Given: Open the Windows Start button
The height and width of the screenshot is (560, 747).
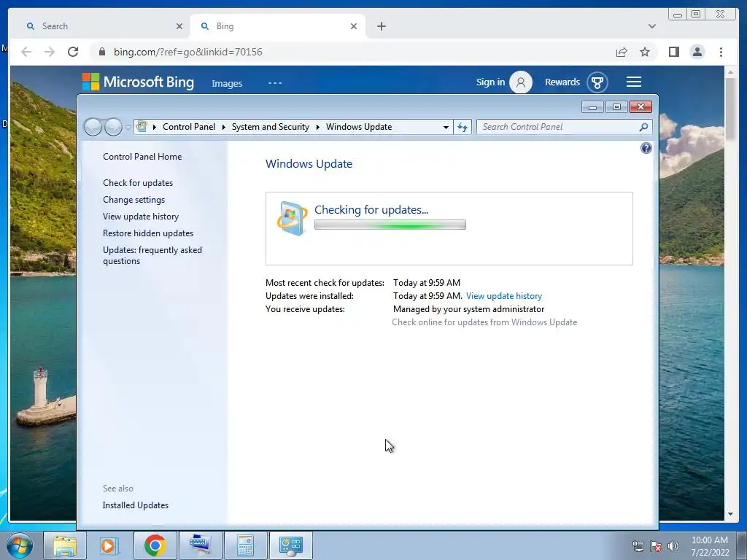Looking at the screenshot, I should (19, 545).
